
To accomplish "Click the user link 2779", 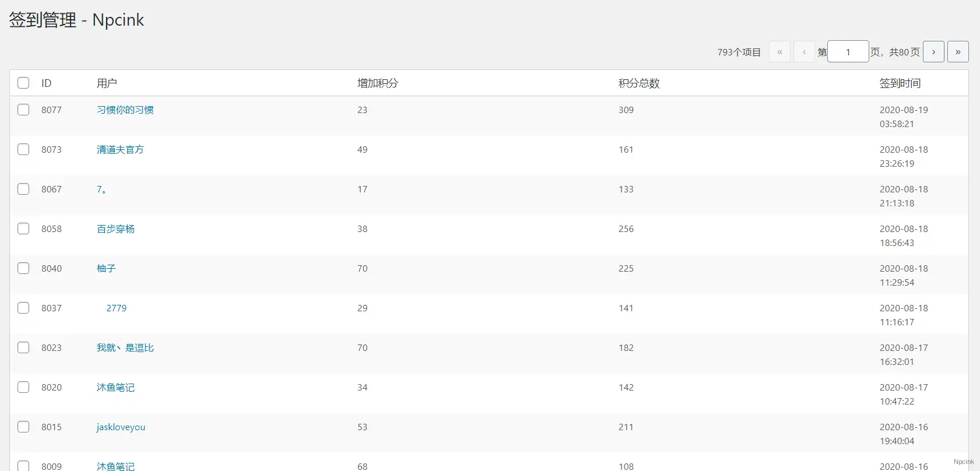I will click(x=116, y=308).
